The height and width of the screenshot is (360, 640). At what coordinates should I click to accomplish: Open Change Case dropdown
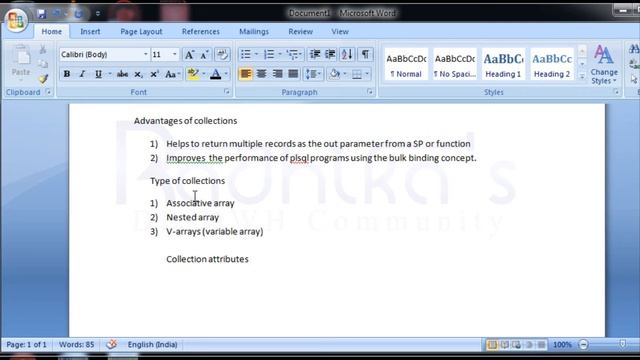[173, 74]
